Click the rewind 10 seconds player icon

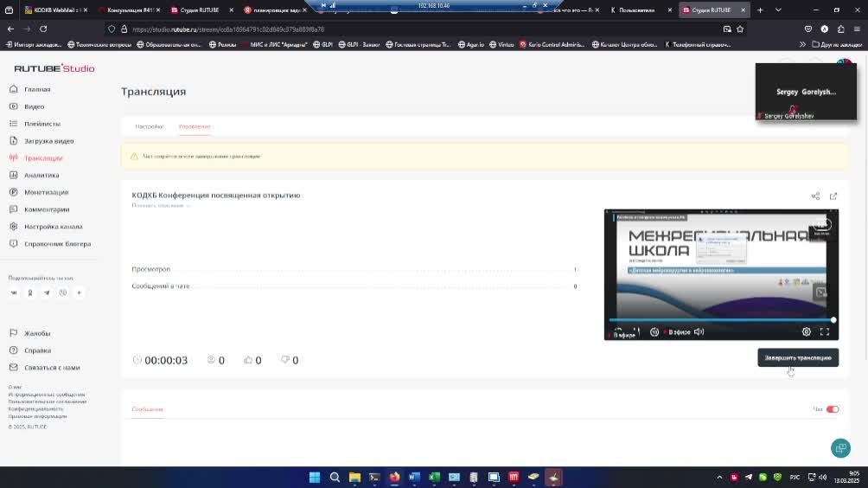tap(654, 331)
